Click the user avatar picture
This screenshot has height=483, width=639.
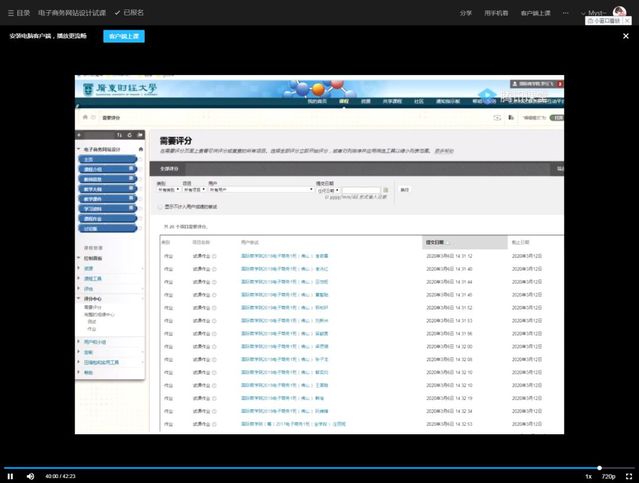click(x=619, y=12)
